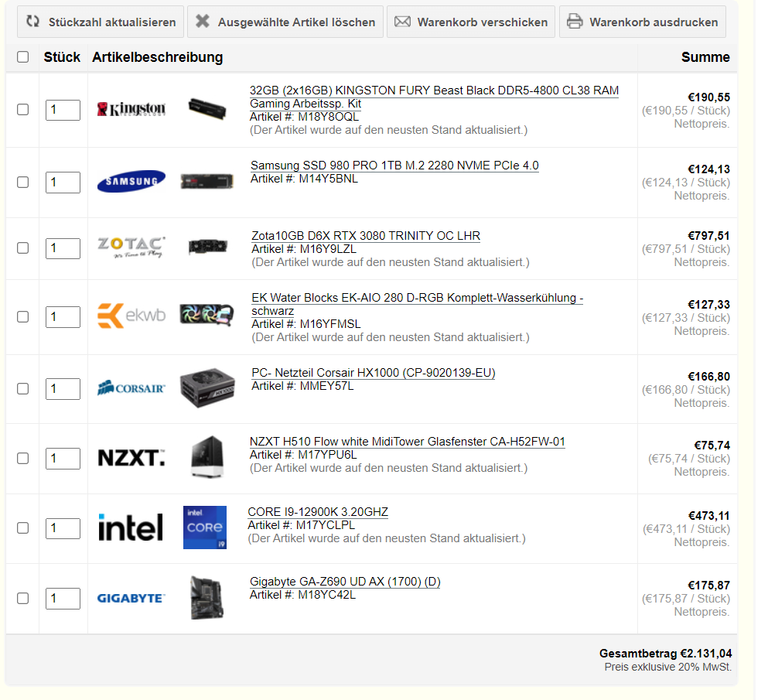
Task: Click the EKWB brand logo
Action: (x=131, y=316)
